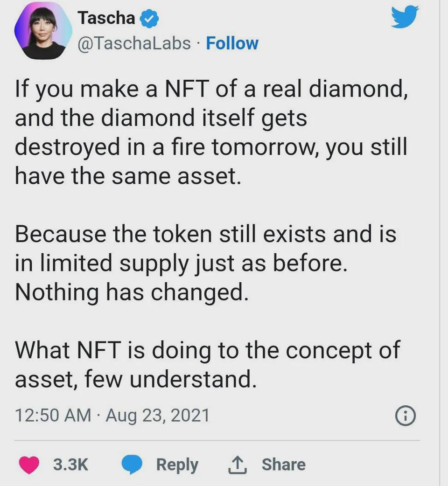The image size is (448, 486).
Task: Click the line 'What NFT is doing'
Action: [207, 351]
